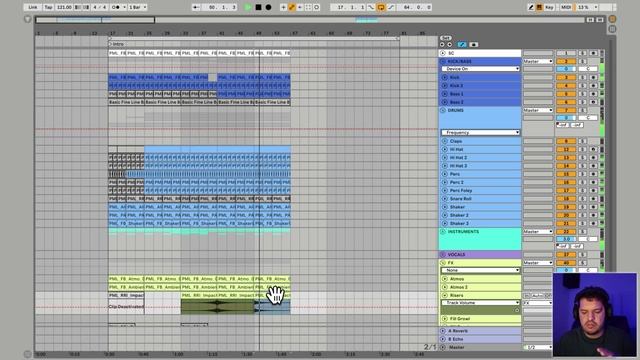Toggle Track Activator 12 on Hi Hat track
The width and height of the screenshot is (640, 360).
coord(566,149)
